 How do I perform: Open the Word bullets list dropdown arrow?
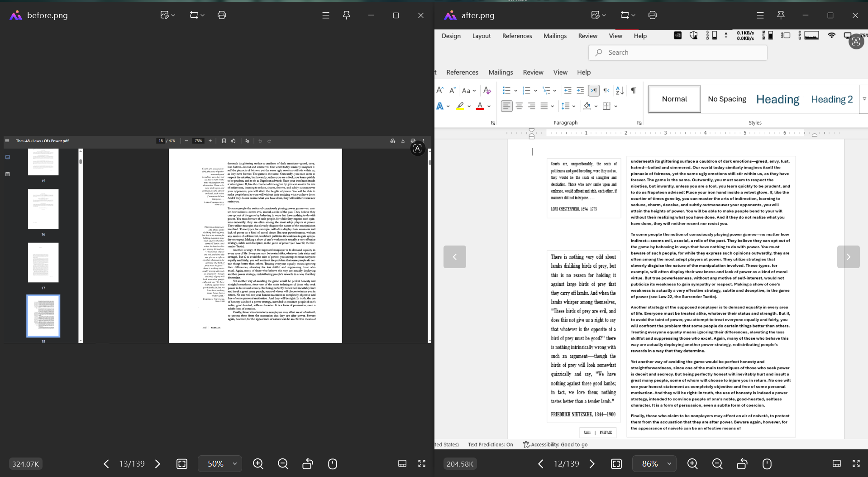[515, 91]
